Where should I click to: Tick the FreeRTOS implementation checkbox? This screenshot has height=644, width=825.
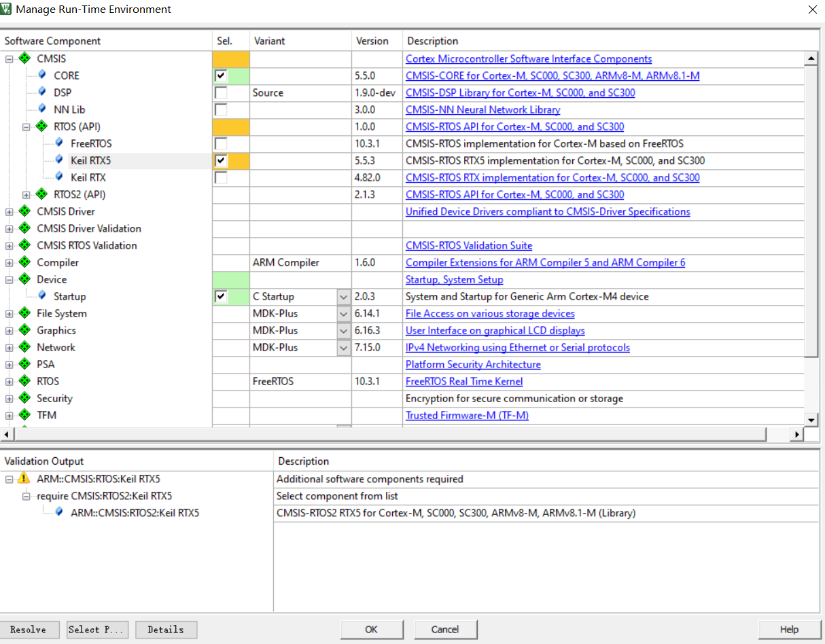pyautogui.click(x=220, y=143)
